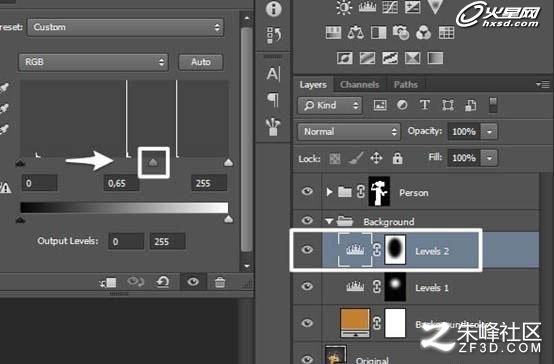Open the Paragraph panel icon

tap(273, 100)
